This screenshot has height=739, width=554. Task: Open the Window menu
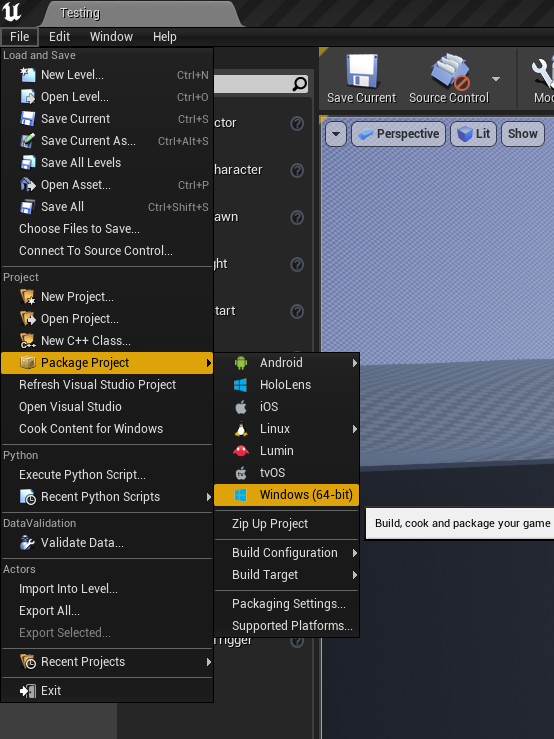[x=111, y=36]
